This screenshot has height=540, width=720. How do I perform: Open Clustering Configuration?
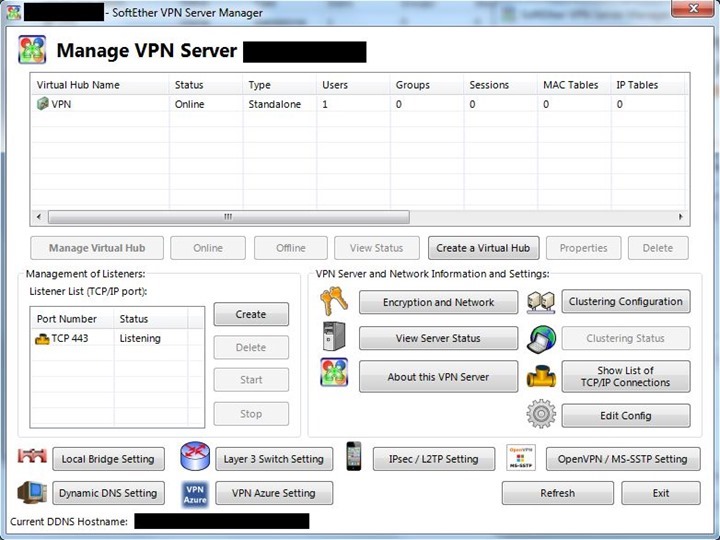(626, 301)
